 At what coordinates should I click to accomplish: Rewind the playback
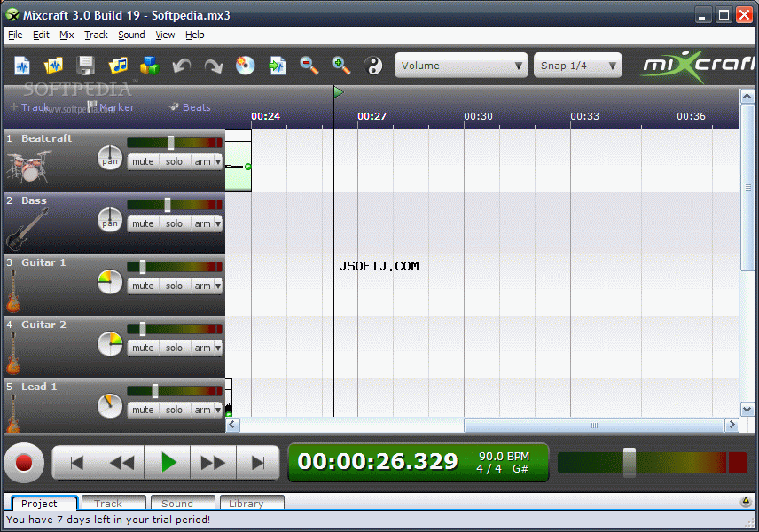tap(121, 463)
